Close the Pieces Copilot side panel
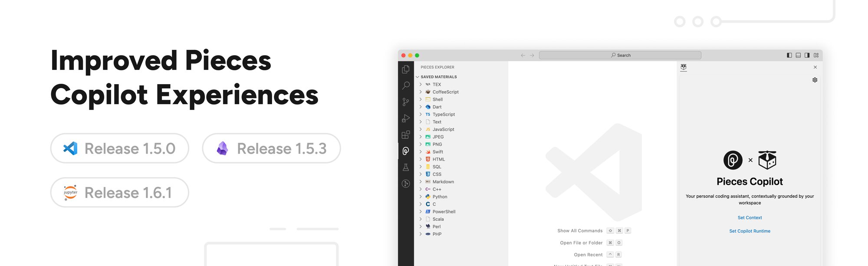 pos(815,67)
